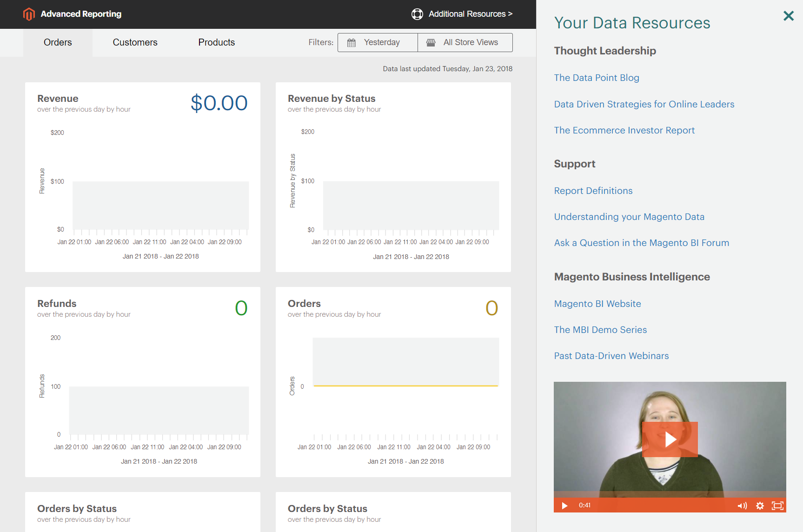Play the Magento intro video
The width and height of the screenshot is (803, 532).
pos(670,439)
